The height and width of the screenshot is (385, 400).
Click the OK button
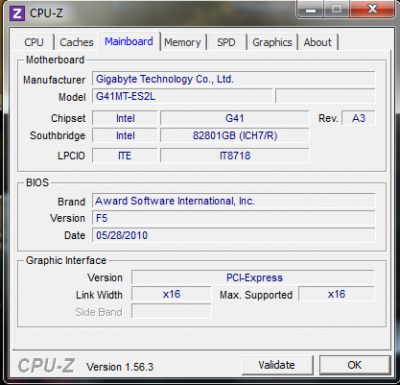[354, 365]
